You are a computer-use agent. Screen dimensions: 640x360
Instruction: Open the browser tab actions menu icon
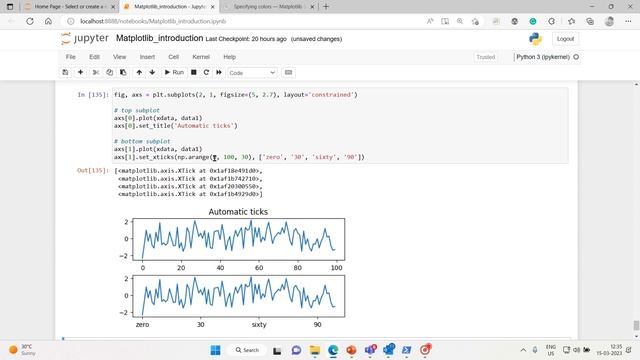click(10, 7)
